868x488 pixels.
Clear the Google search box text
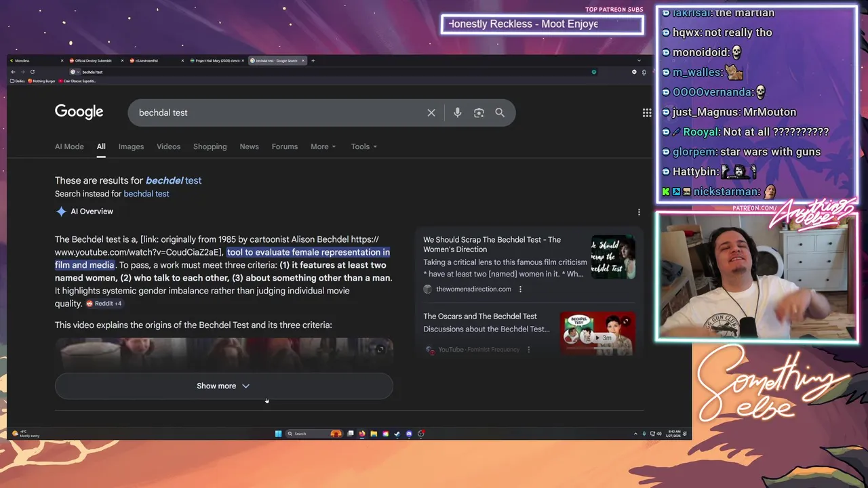[x=431, y=113]
